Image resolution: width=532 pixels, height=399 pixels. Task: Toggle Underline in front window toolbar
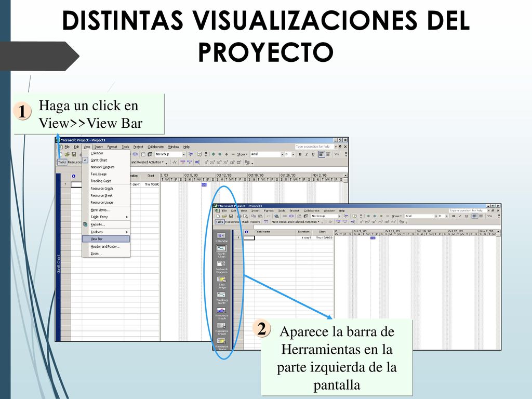coord(467,216)
